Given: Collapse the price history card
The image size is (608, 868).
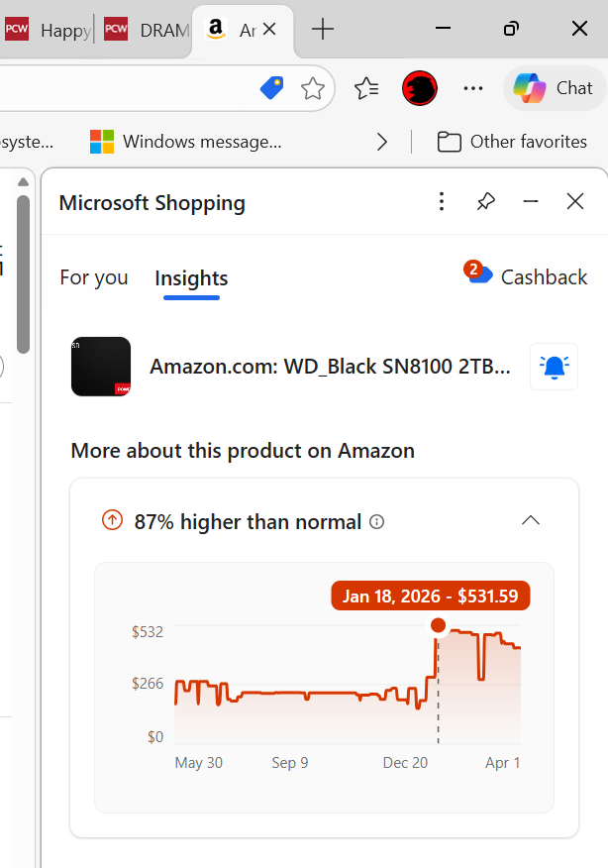Looking at the screenshot, I should [x=531, y=520].
